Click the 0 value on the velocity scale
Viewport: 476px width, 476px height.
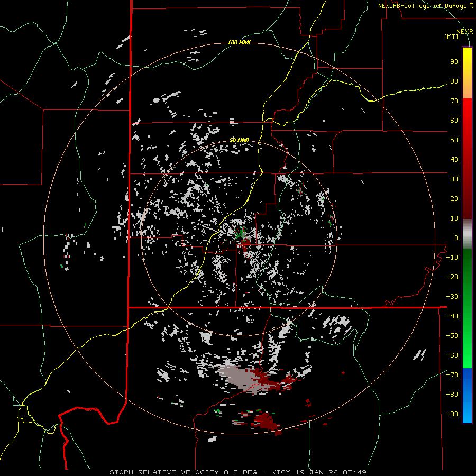point(456,238)
